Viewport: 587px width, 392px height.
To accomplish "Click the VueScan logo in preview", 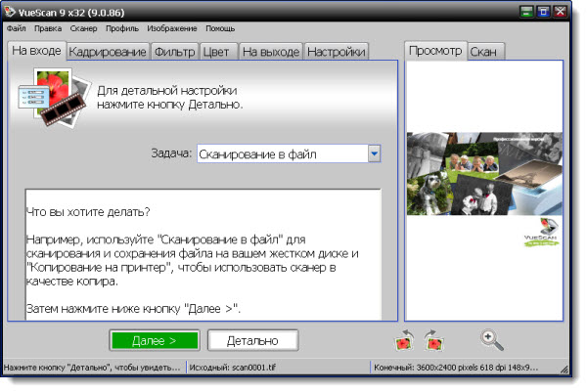I will tap(541, 233).
